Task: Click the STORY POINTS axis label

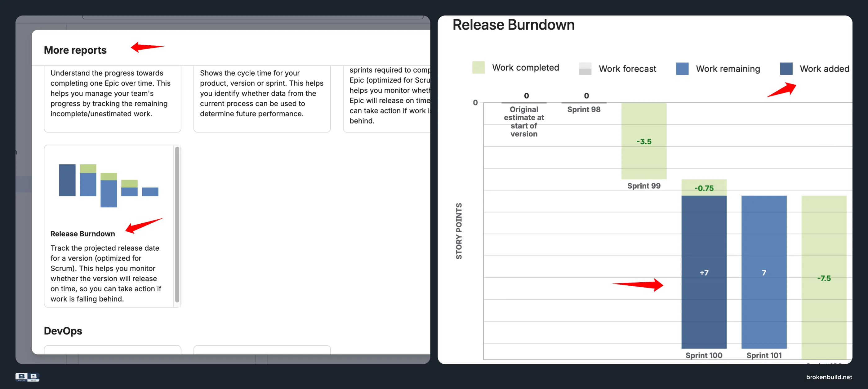Action: click(x=459, y=231)
